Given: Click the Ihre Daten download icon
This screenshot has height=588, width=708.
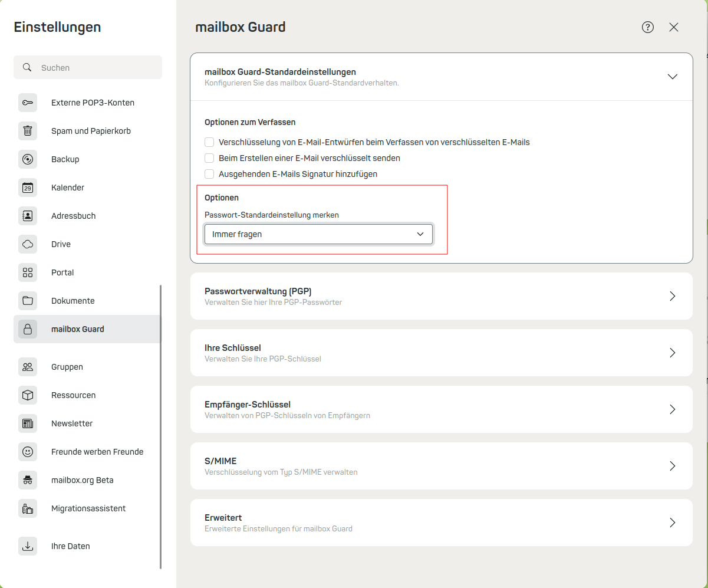Looking at the screenshot, I should 28,546.
